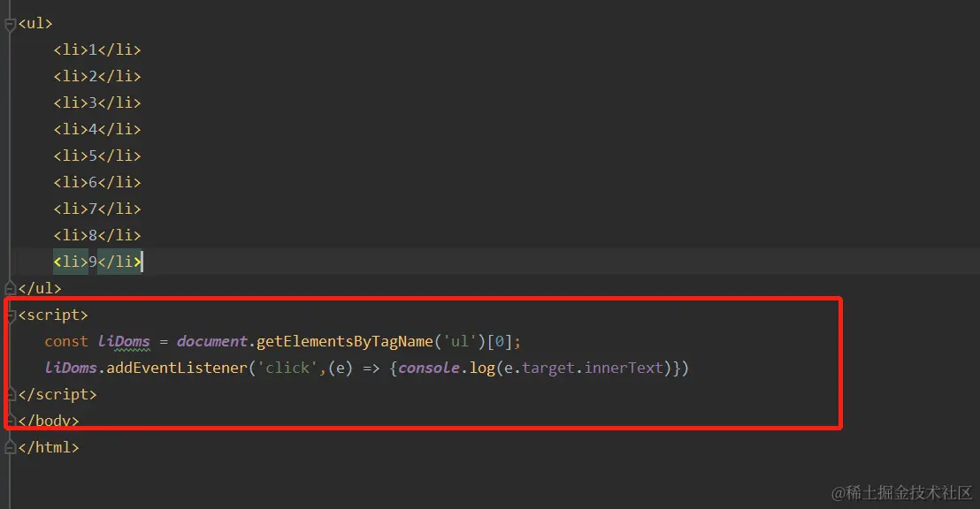Click the <li>7</li> line
Image resolution: width=980 pixels, height=509 pixels.
(97, 209)
